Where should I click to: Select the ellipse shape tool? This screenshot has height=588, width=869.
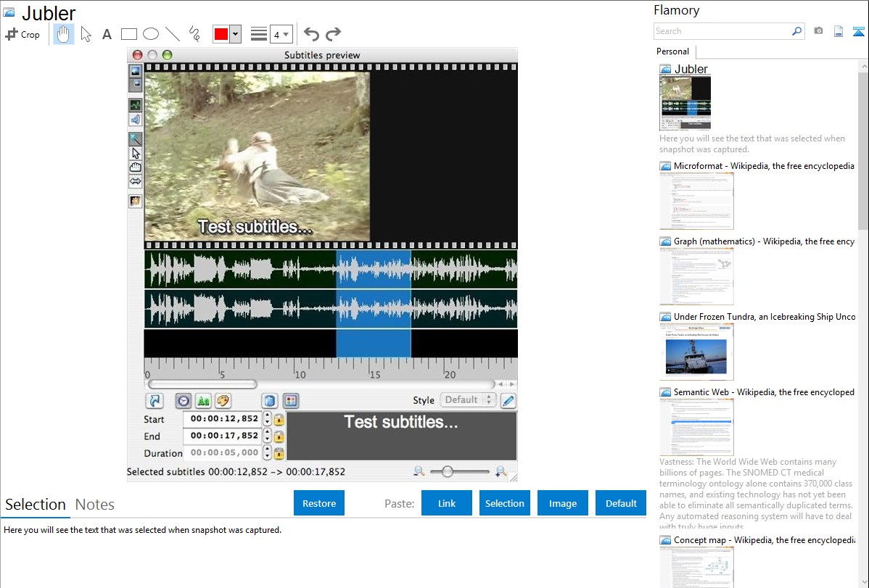[x=151, y=34]
